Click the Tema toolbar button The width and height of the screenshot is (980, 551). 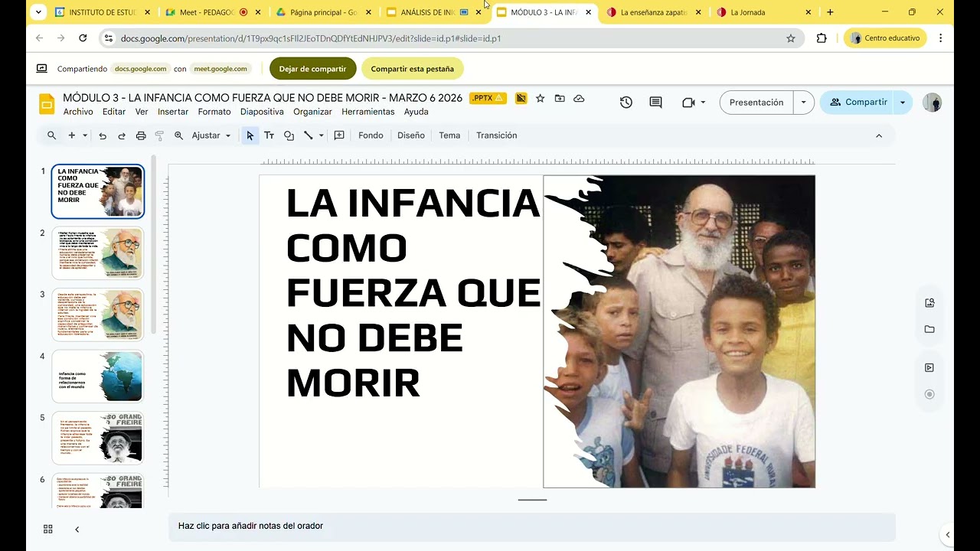coord(449,135)
